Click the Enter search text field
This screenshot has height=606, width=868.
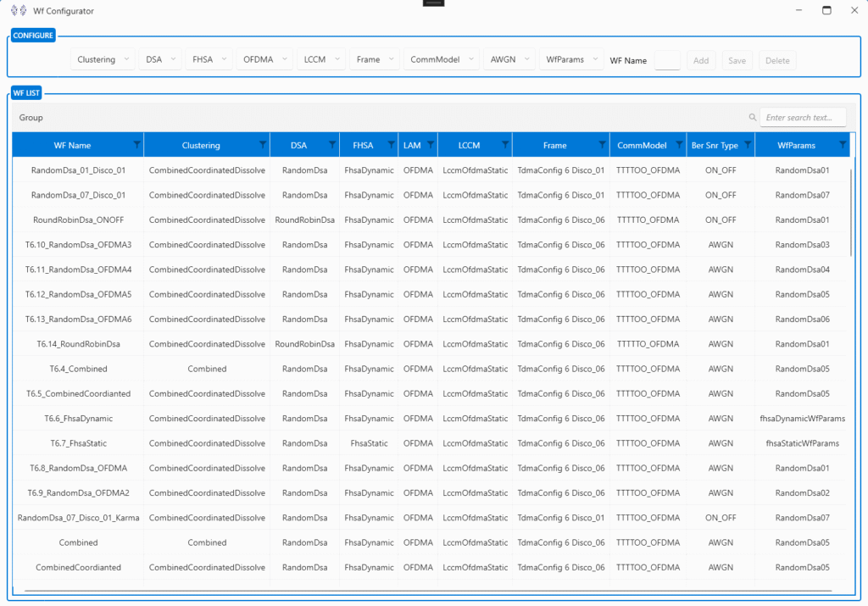point(803,117)
